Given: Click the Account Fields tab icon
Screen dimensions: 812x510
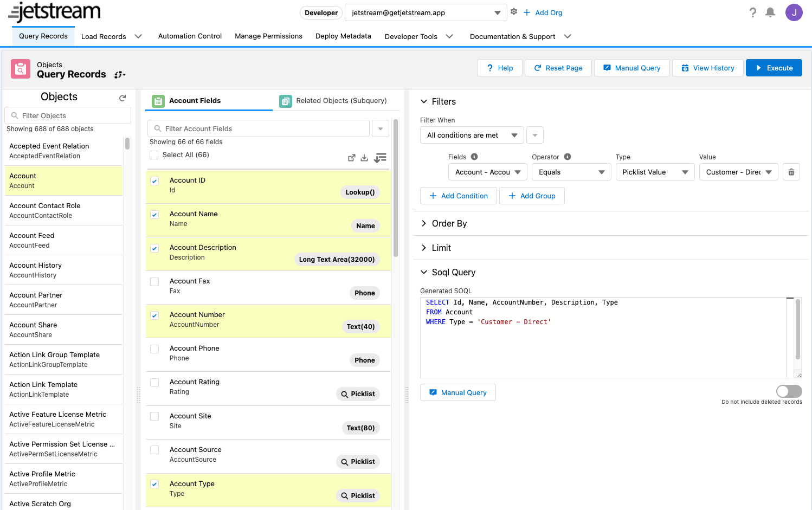Looking at the screenshot, I should coord(158,101).
